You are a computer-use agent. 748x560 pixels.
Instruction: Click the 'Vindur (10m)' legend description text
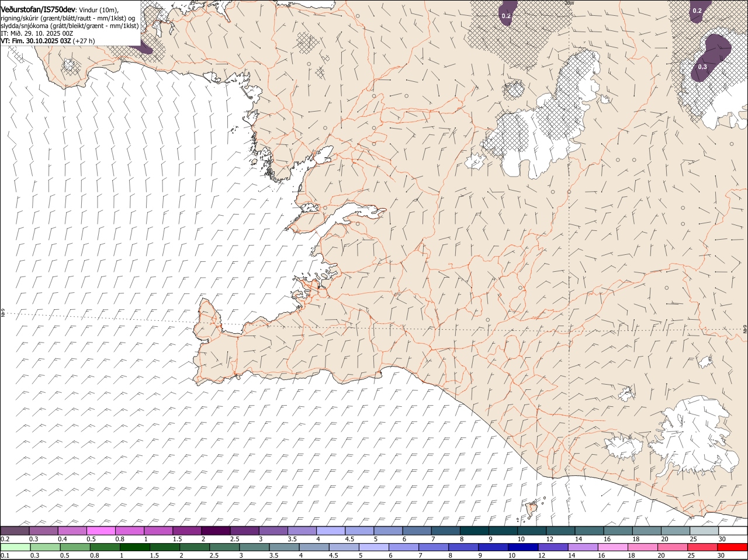click(x=98, y=9)
